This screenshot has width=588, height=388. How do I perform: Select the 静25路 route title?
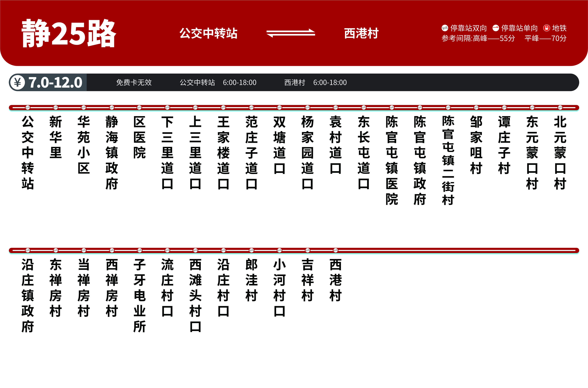point(69,33)
